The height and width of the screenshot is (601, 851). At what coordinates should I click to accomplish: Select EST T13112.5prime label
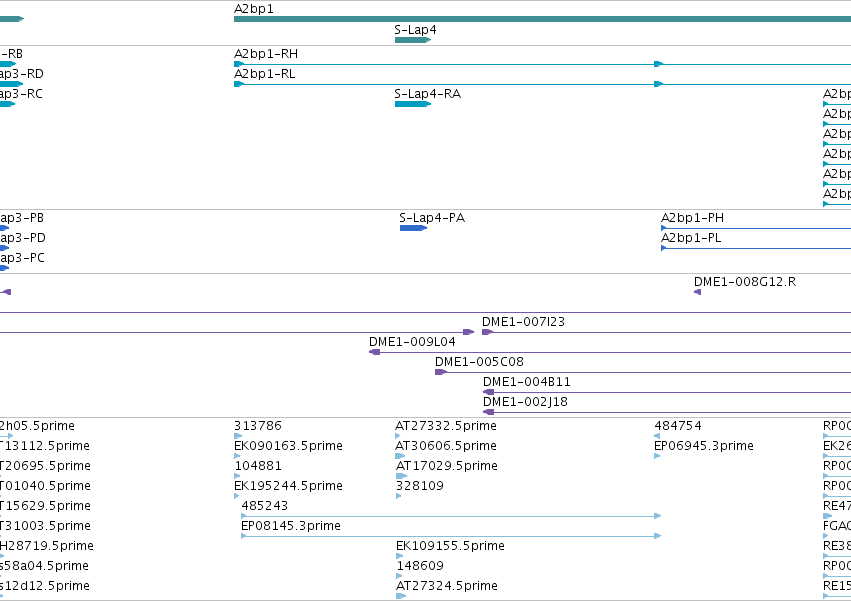click(45, 446)
